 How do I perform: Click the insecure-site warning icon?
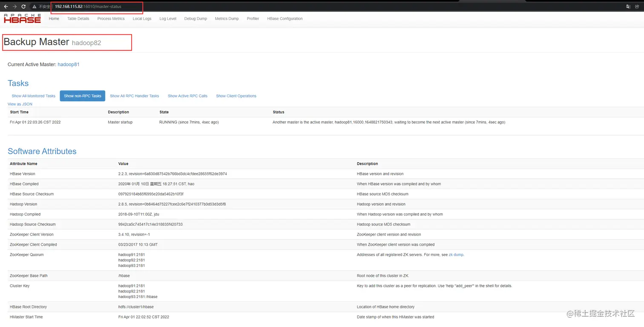click(34, 6)
